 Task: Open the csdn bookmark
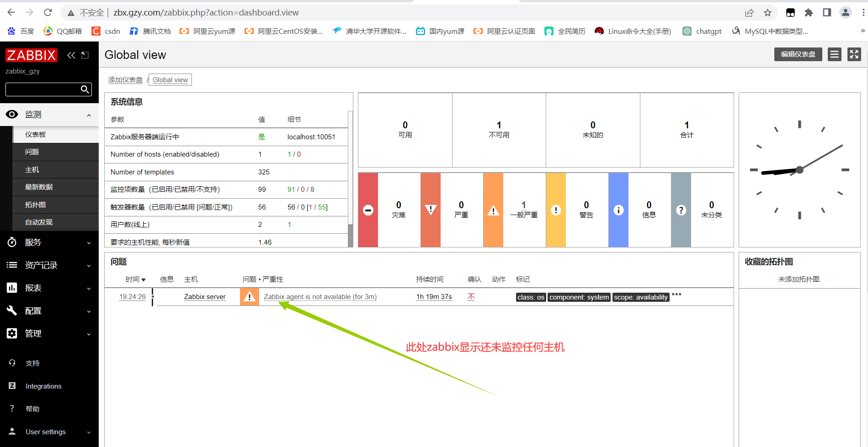106,31
